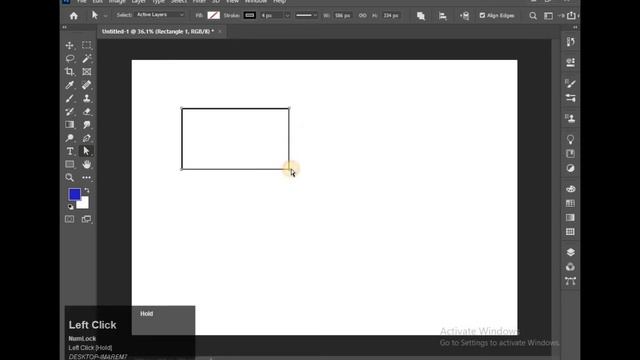Open the Paths panel icon

pos(571,281)
